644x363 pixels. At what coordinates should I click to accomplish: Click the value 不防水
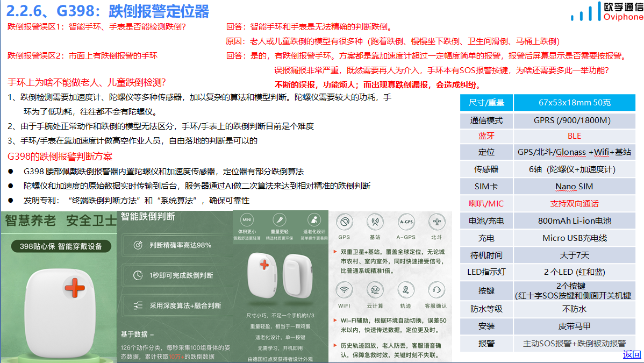coord(574,309)
